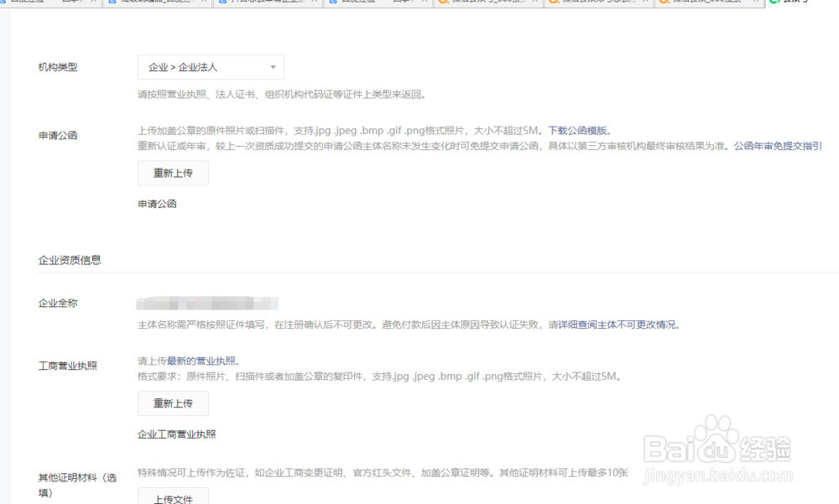Open 详细查阅主体不可更改情况 link
This screenshot has width=839, height=504.
(617, 325)
